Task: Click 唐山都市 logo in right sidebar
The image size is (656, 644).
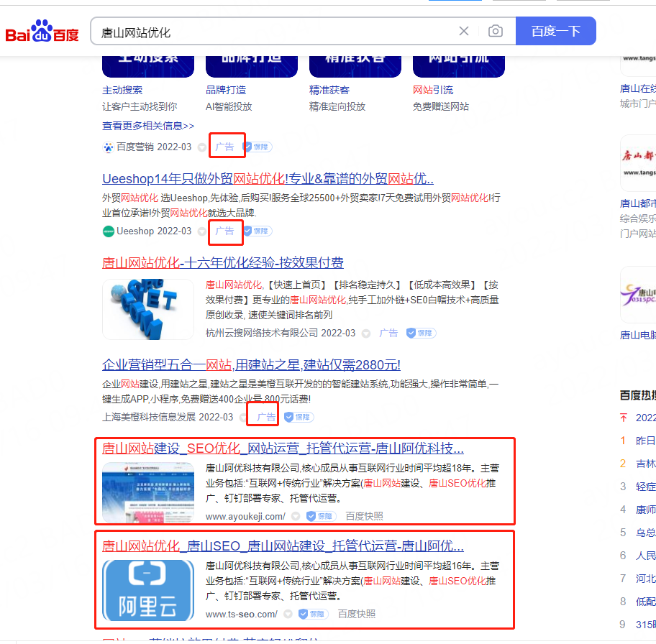Action: pos(639,163)
